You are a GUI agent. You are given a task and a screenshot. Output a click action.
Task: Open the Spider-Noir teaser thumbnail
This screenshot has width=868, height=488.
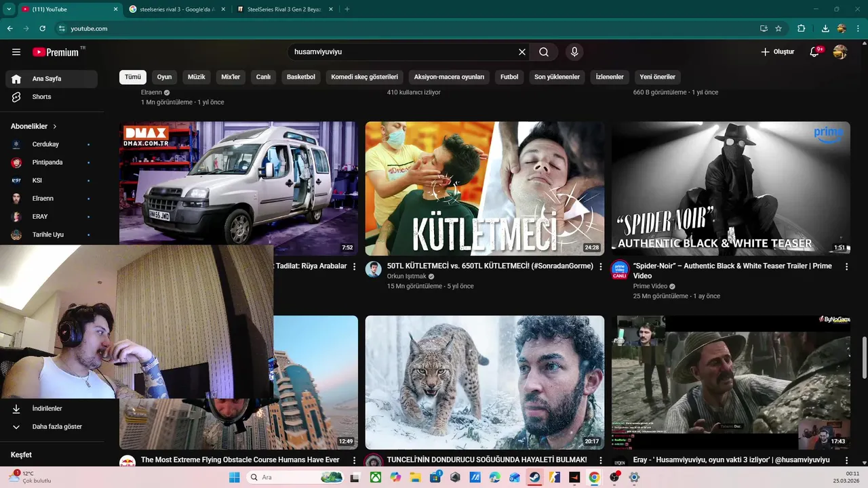[x=731, y=188]
